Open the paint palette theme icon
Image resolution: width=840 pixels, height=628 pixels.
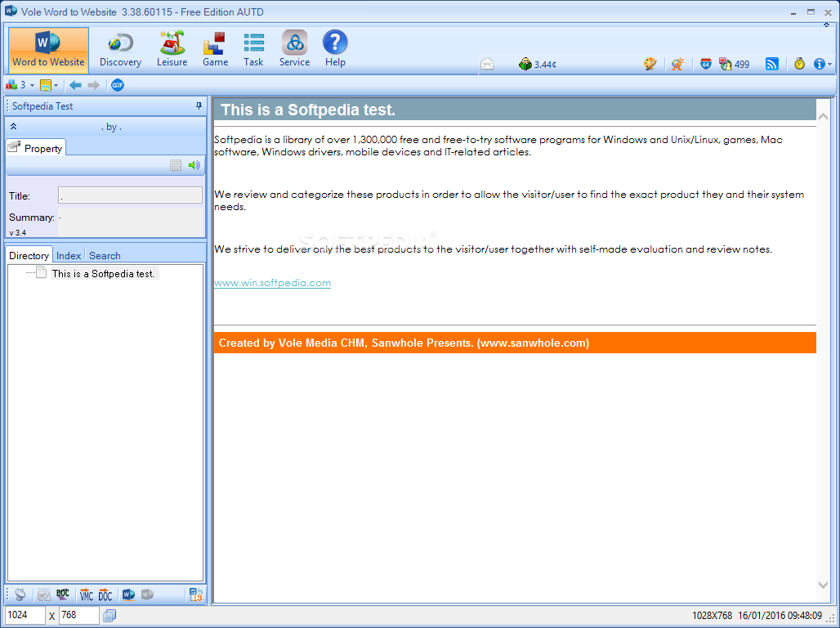(650, 64)
